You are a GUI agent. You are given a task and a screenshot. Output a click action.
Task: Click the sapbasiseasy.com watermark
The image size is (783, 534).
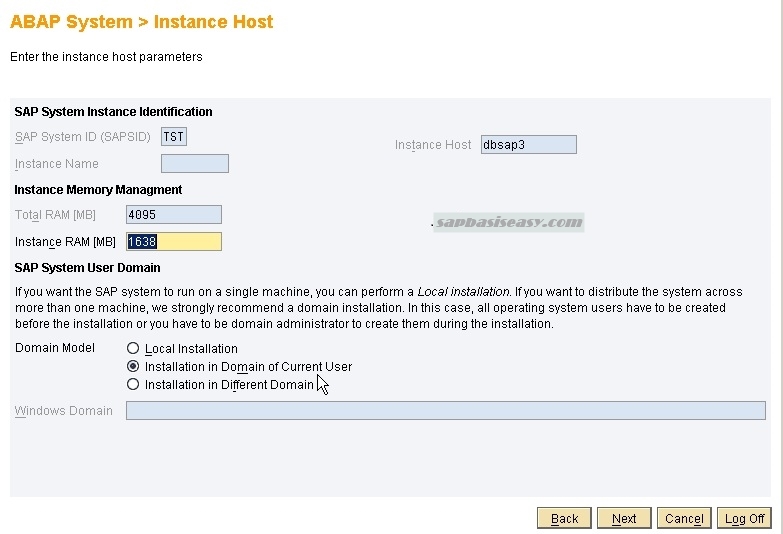509,222
